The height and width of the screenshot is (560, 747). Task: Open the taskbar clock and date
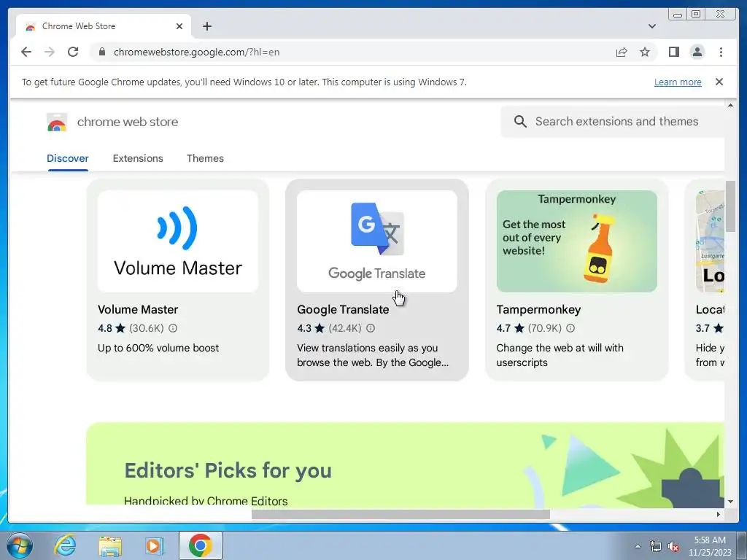[x=709, y=546]
